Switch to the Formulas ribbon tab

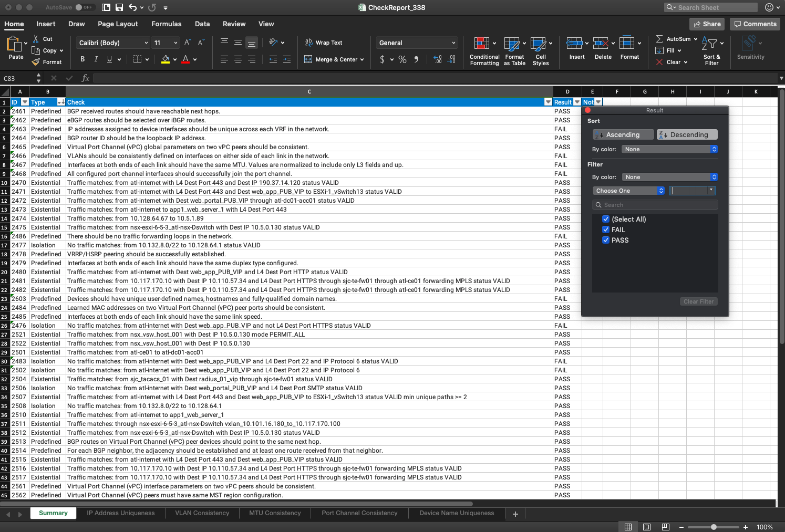click(x=166, y=24)
